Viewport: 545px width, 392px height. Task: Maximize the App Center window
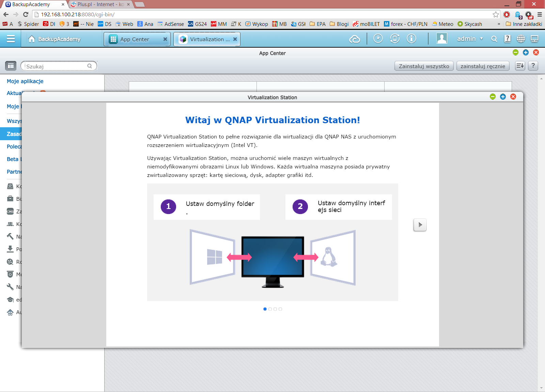[x=526, y=52]
